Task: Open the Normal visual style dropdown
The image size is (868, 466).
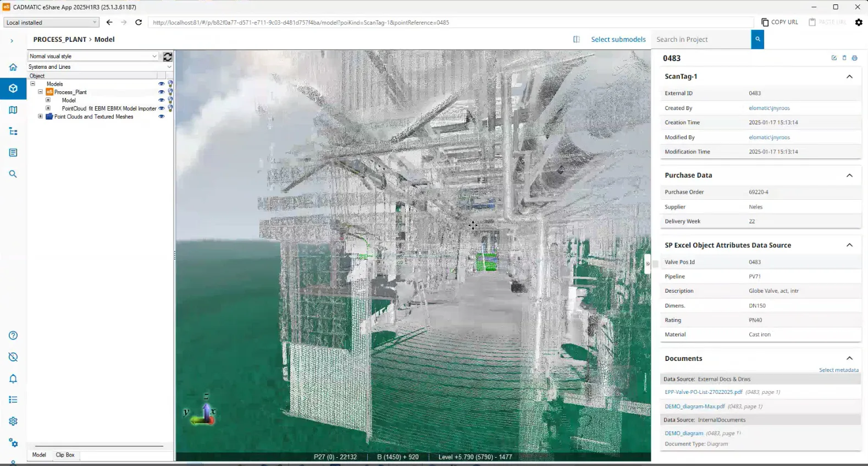Action: pos(93,56)
